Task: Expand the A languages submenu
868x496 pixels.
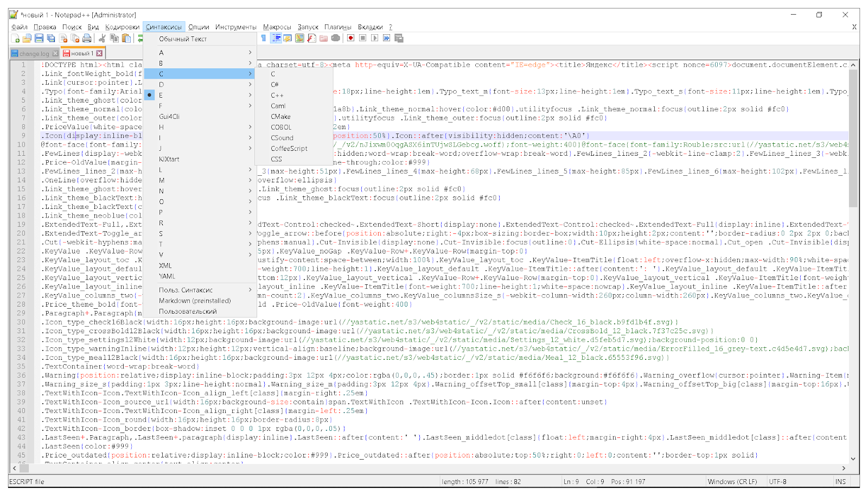Action: click(200, 53)
